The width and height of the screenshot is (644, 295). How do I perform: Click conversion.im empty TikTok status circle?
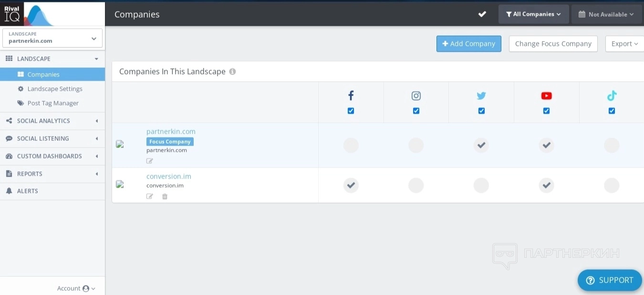(612, 185)
